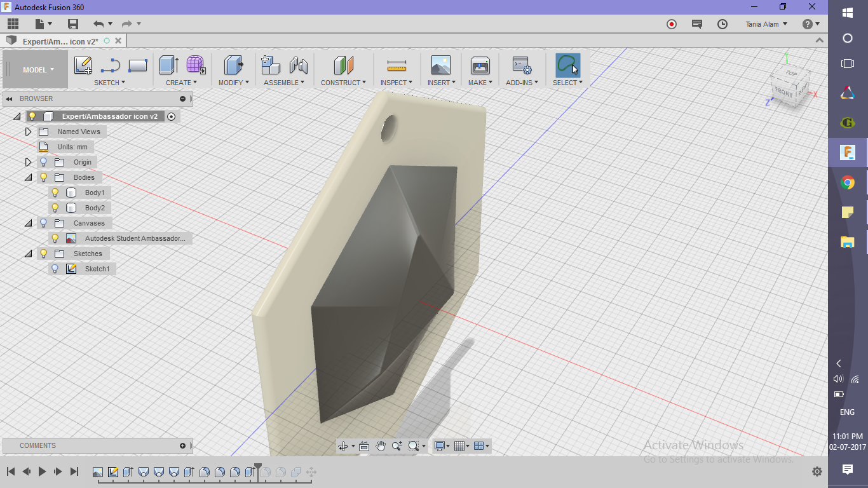Collapse the Bodies folder

[28, 177]
